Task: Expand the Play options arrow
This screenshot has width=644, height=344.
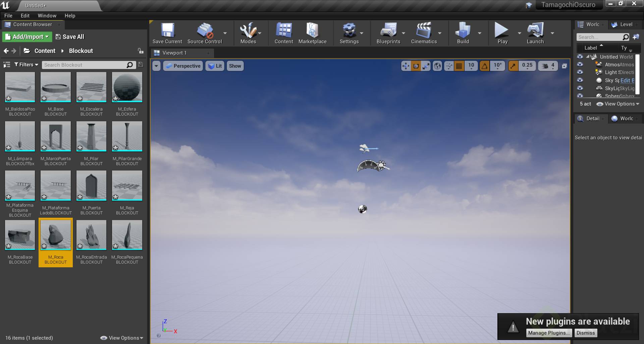Action: pos(519,33)
